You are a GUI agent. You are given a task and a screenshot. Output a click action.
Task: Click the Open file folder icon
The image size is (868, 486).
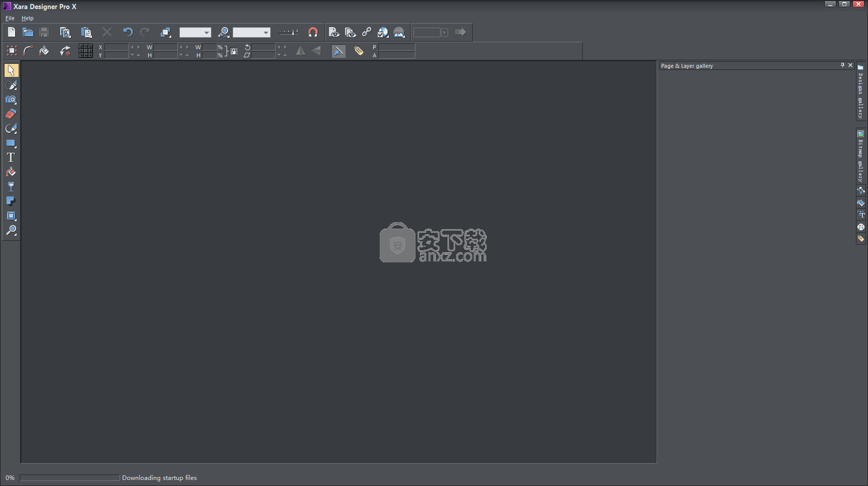(28, 32)
